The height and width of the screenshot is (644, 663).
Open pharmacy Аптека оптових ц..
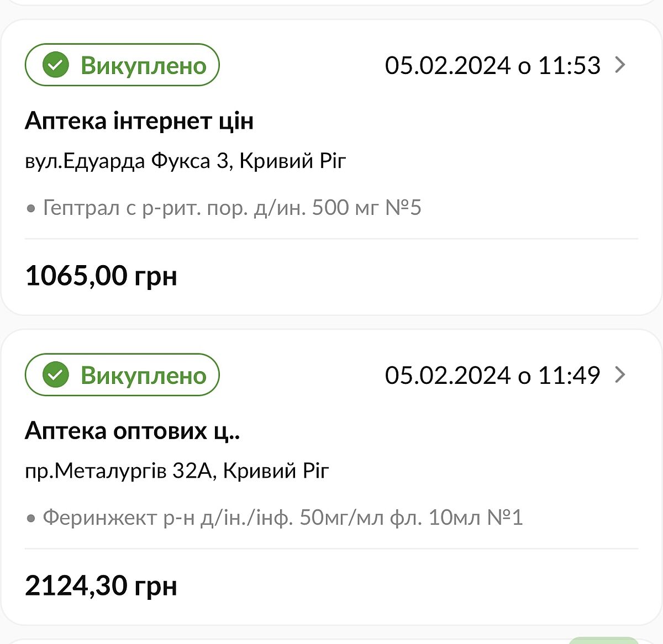pyautogui.click(x=133, y=431)
